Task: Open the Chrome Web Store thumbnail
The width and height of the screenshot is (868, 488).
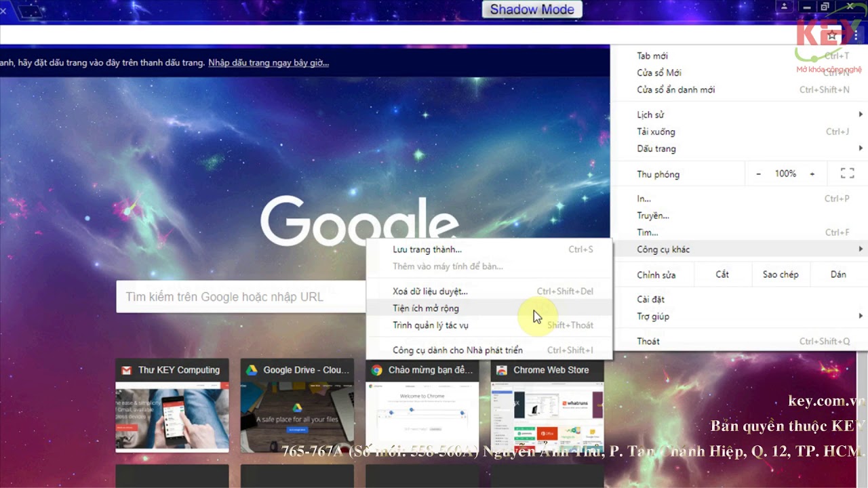Action: pos(547,405)
